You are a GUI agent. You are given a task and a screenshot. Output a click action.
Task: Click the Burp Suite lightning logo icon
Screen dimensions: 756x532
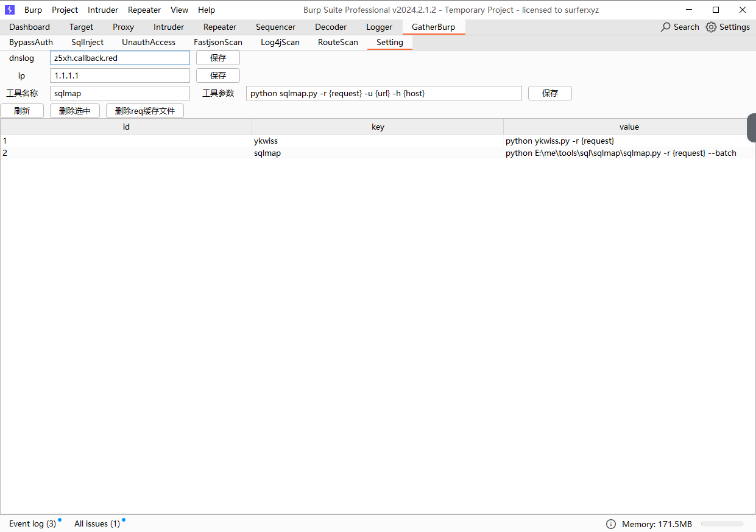pos(10,10)
